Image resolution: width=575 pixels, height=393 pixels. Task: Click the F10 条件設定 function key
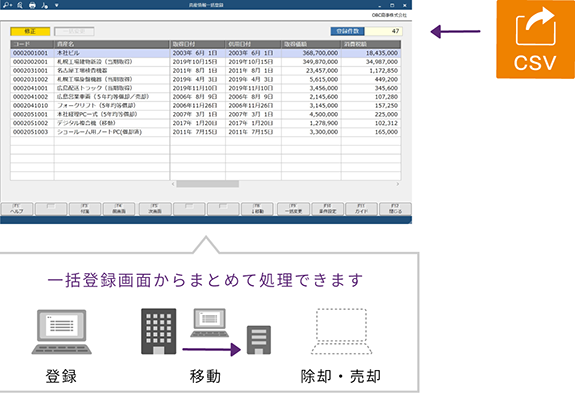pyautogui.click(x=327, y=209)
